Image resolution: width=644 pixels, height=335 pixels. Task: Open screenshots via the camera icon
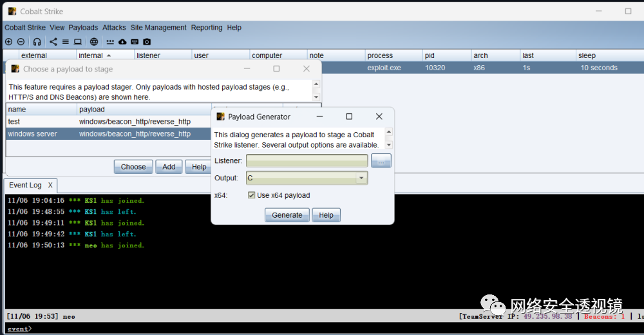pos(147,41)
